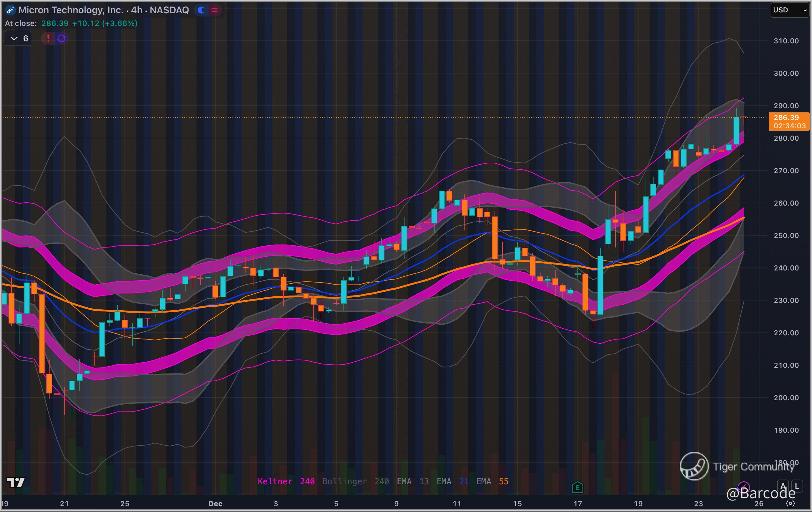Click the Tiger Community watermark logo
812x512 pixels.
pyautogui.click(x=694, y=466)
